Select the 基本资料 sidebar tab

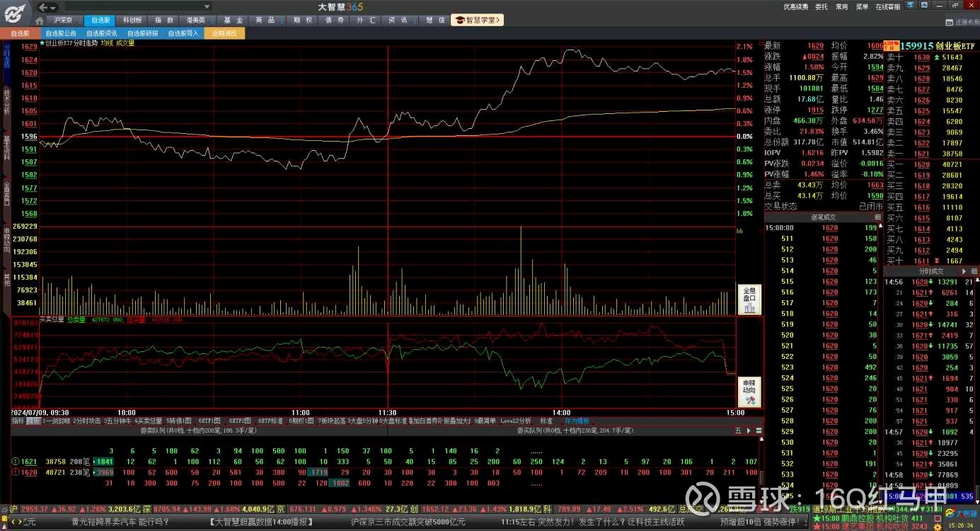pos(6,147)
